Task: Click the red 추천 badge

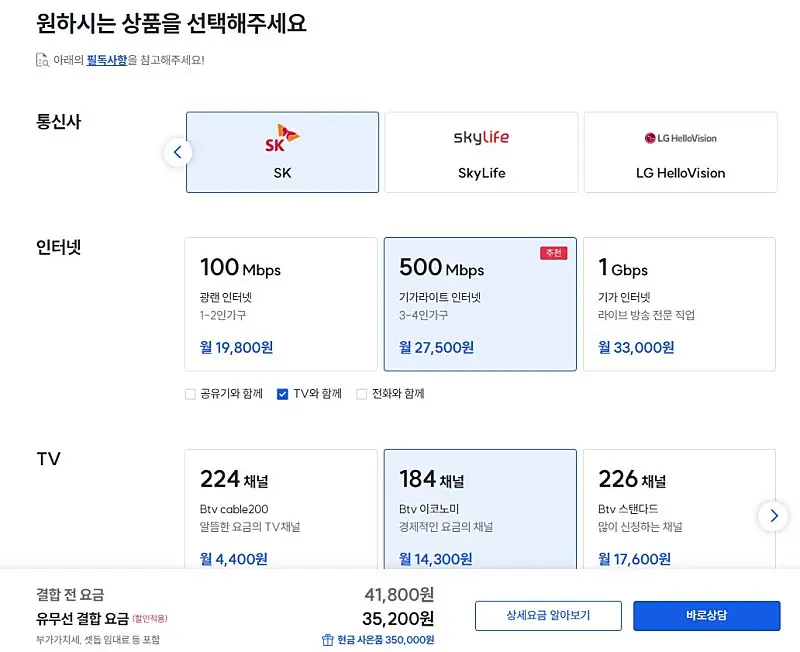Action: 554,253
